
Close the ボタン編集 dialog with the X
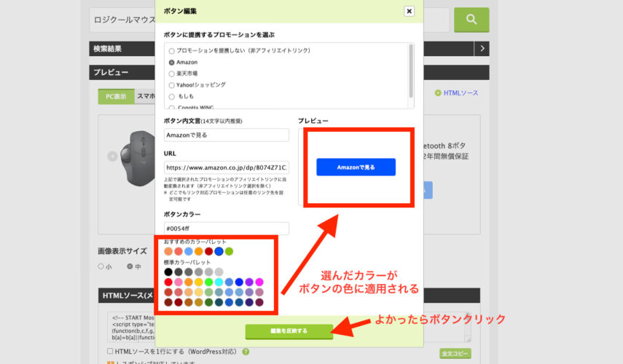(409, 11)
